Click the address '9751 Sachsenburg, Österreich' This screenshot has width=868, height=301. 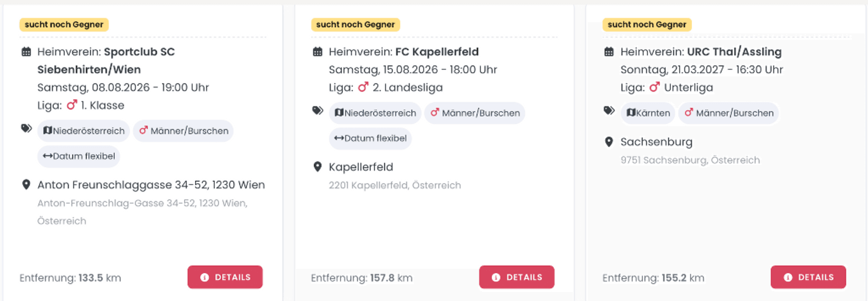pos(690,160)
